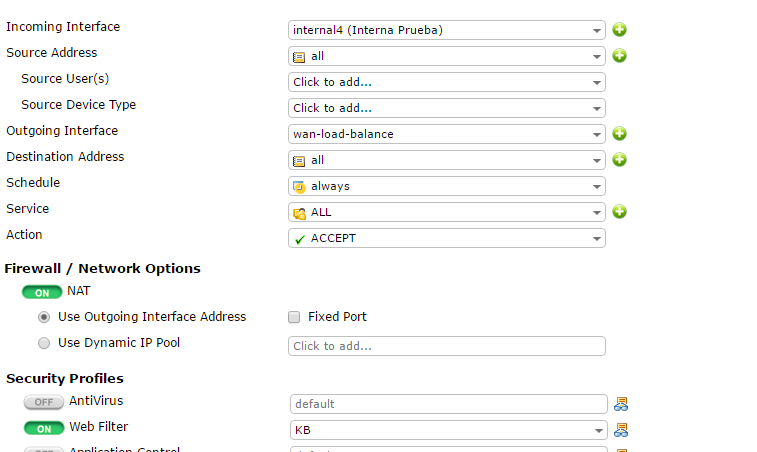Turn off the Web Filter toggle
Viewport: 757px width, 452px height.
point(43,428)
